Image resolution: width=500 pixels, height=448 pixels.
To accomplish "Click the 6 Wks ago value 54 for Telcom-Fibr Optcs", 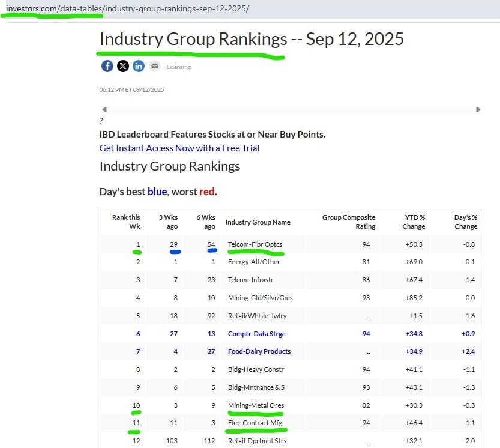I will pyautogui.click(x=211, y=244).
